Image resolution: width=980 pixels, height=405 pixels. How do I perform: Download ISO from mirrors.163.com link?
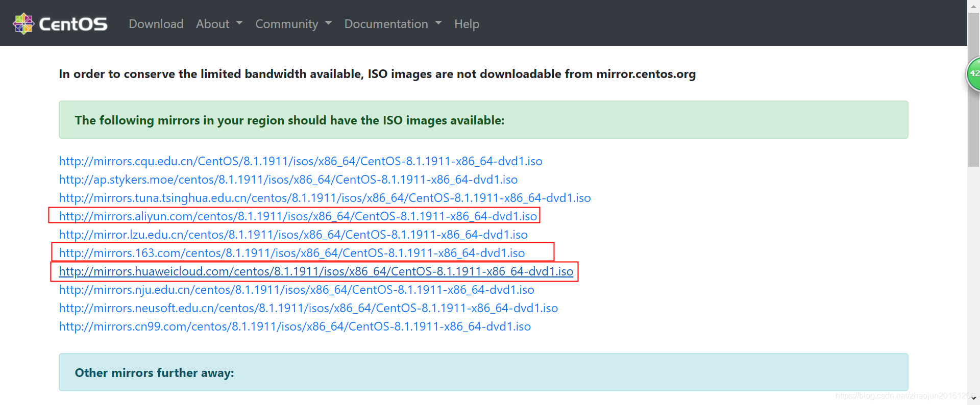(x=292, y=253)
